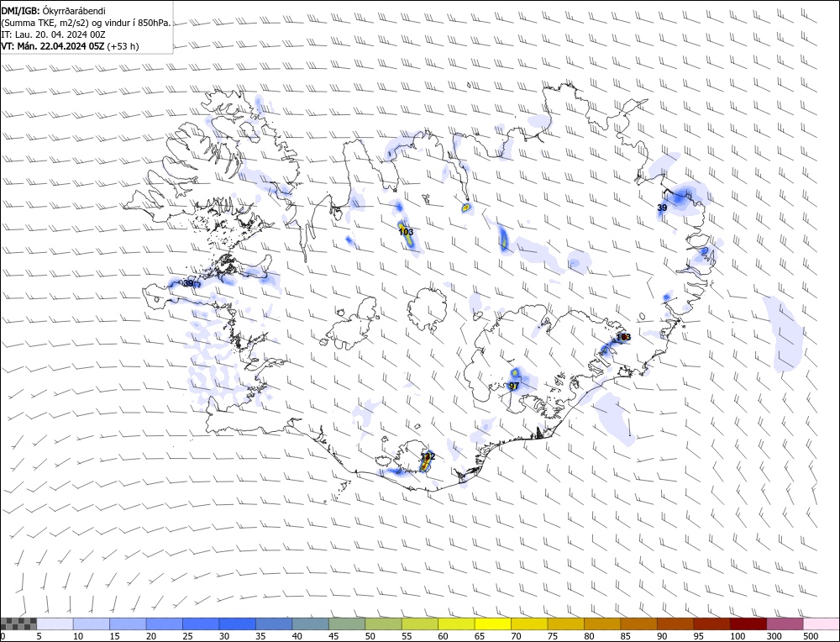Click the 35–40 steel blue legend swatch
The height and width of the screenshot is (642, 840).
coord(274,624)
